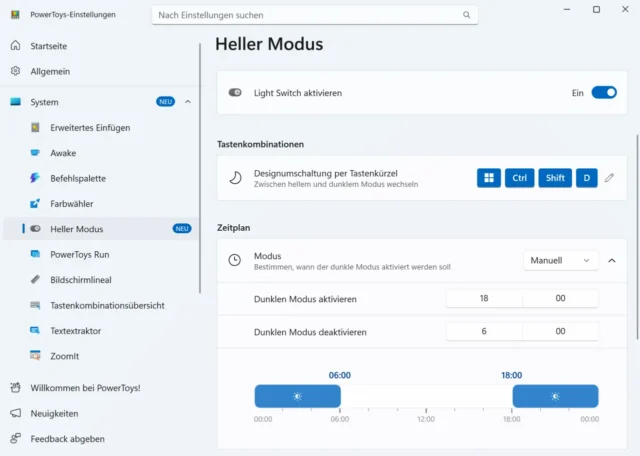Click the Windows key shortcut button

[488, 178]
